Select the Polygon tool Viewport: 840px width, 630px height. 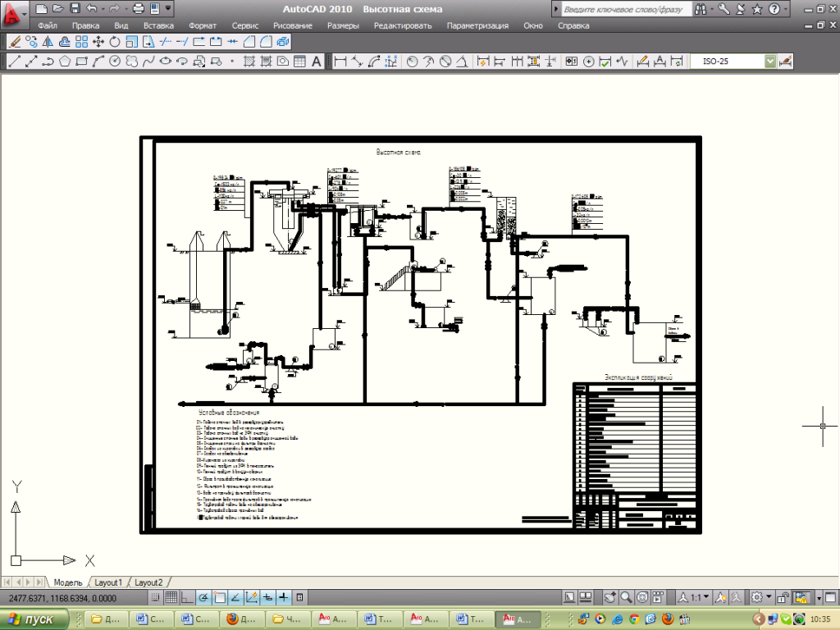tap(65, 62)
